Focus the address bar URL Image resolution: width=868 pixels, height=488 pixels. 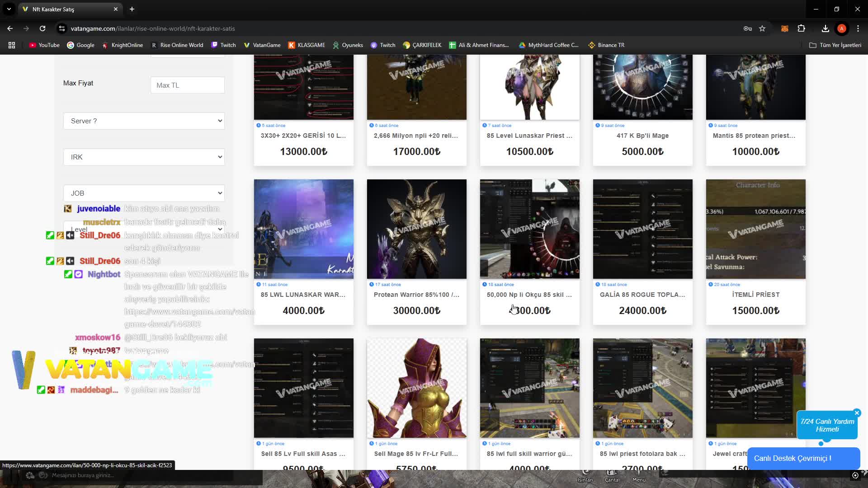pos(153,28)
